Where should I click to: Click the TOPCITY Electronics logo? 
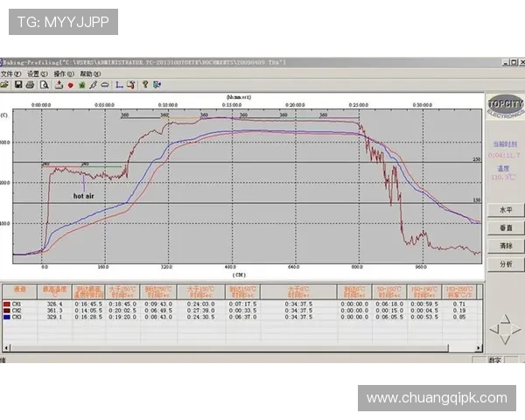pos(505,107)
